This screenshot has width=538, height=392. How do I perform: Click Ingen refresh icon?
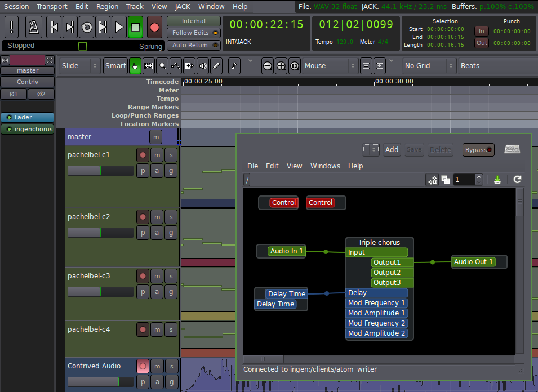click(x=517, y=179)
